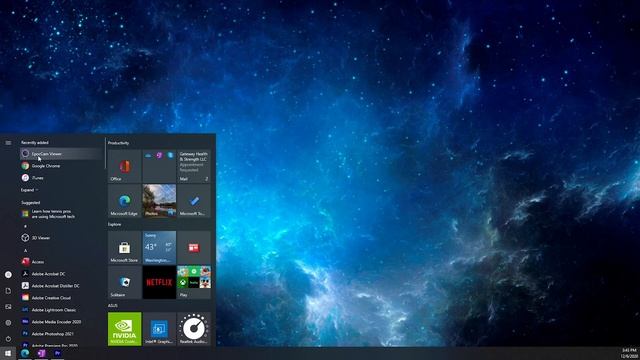Open Adobe Media Encoder 2020
This screenshot has width=640, height=360.
tap(61, 322)
